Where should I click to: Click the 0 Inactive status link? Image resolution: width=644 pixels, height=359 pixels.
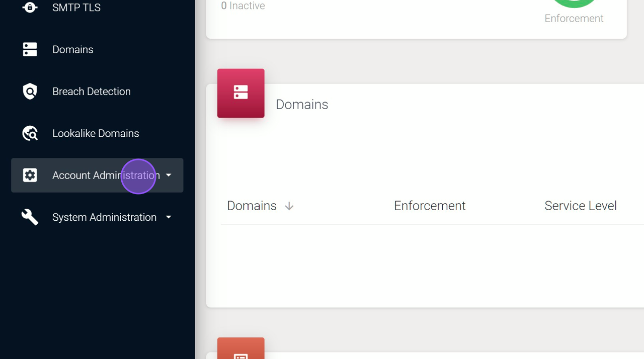(x=243, y=6)
